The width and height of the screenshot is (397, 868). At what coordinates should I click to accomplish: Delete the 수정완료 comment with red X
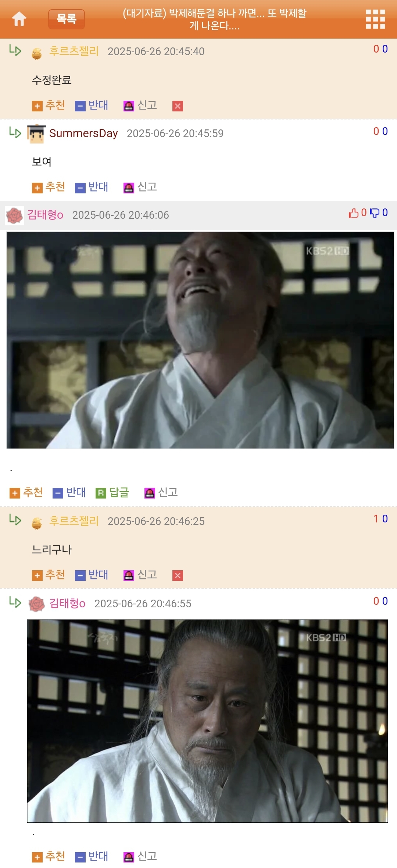[x=178, y=106]
